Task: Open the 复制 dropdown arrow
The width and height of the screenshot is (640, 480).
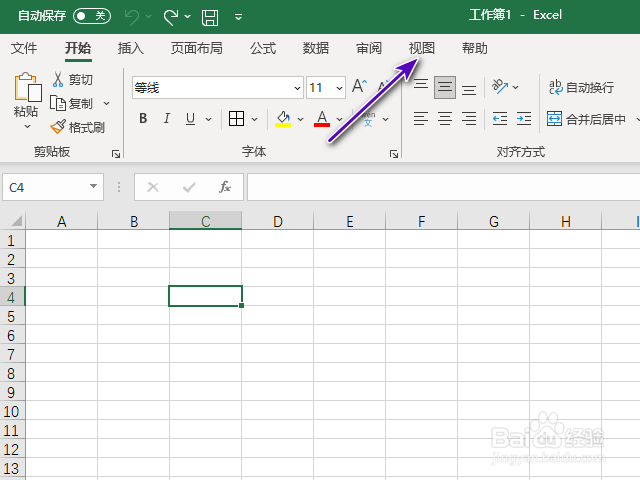Action: (107, 104)
